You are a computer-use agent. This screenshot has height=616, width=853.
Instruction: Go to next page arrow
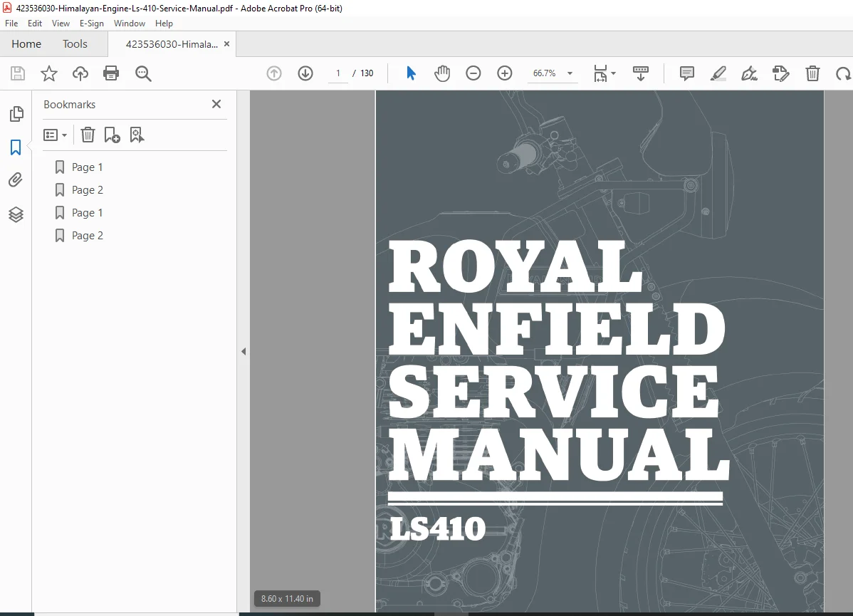tap(305, 73)
